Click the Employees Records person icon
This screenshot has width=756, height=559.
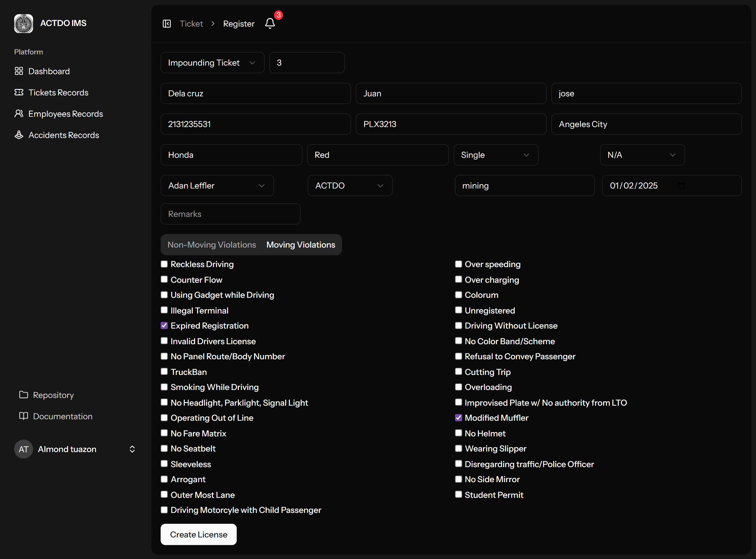coord(19,114)
